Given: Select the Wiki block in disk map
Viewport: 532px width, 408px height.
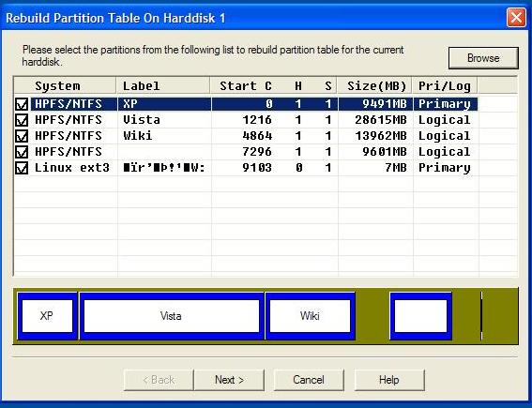Looking at the screenshot, I should (311, 316).
